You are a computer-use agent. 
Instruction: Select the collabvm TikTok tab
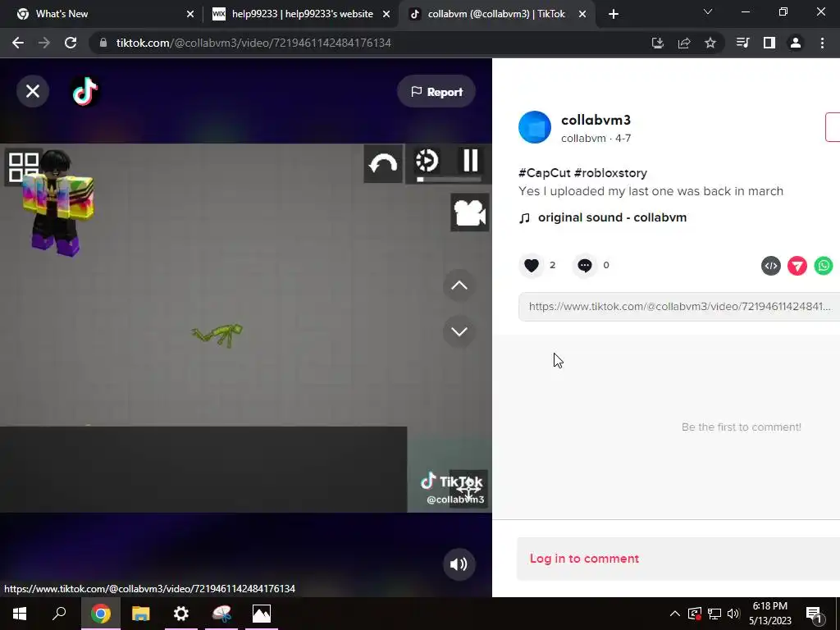[x=496, y=14]
